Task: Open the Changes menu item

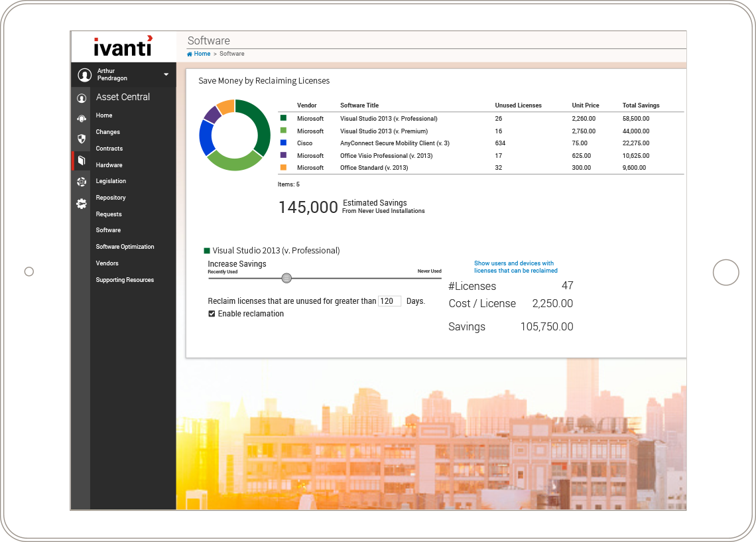Action: click(107, 131)
